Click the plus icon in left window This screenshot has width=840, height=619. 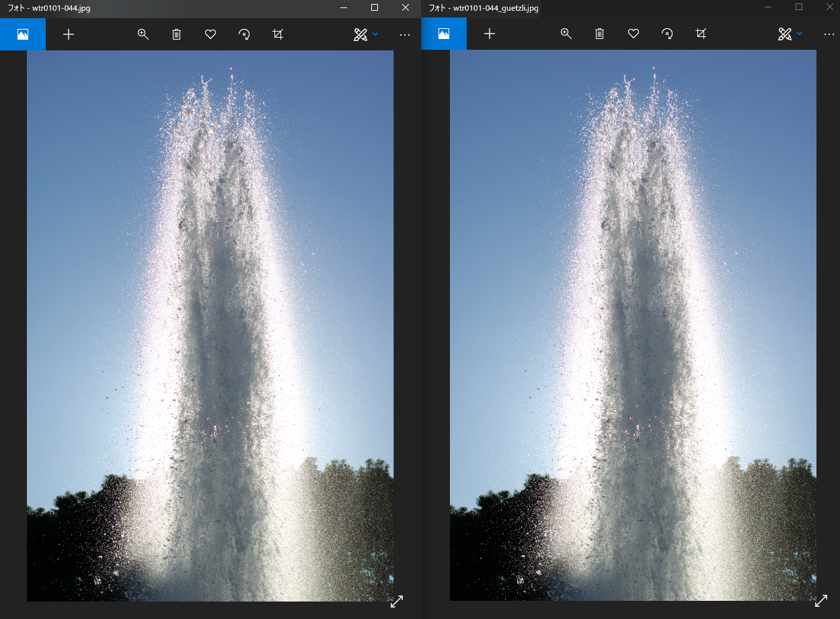(x=69, y=34)
